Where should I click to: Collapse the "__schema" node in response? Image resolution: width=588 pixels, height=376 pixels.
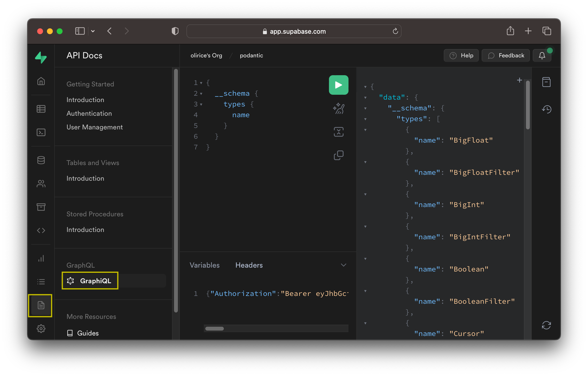pos(365,108)
